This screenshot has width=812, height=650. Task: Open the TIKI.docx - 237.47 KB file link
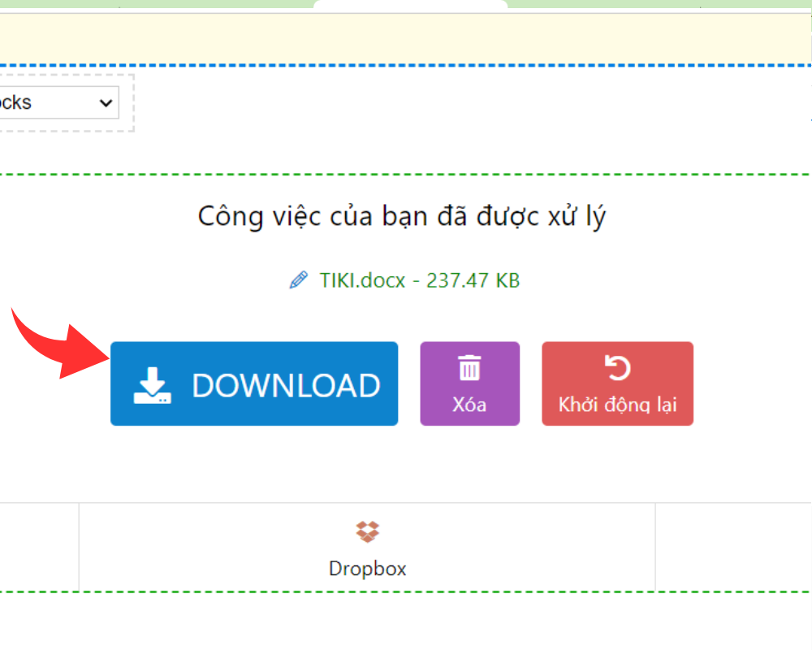coord(420,280)
